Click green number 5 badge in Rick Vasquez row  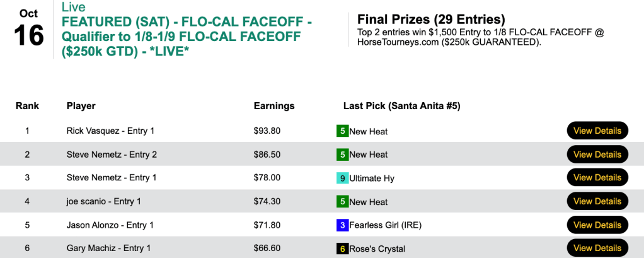tap(342, 131)
